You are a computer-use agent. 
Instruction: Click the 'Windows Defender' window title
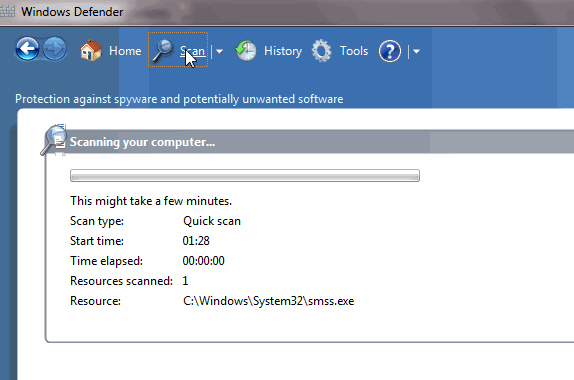(x=72, y=12)
